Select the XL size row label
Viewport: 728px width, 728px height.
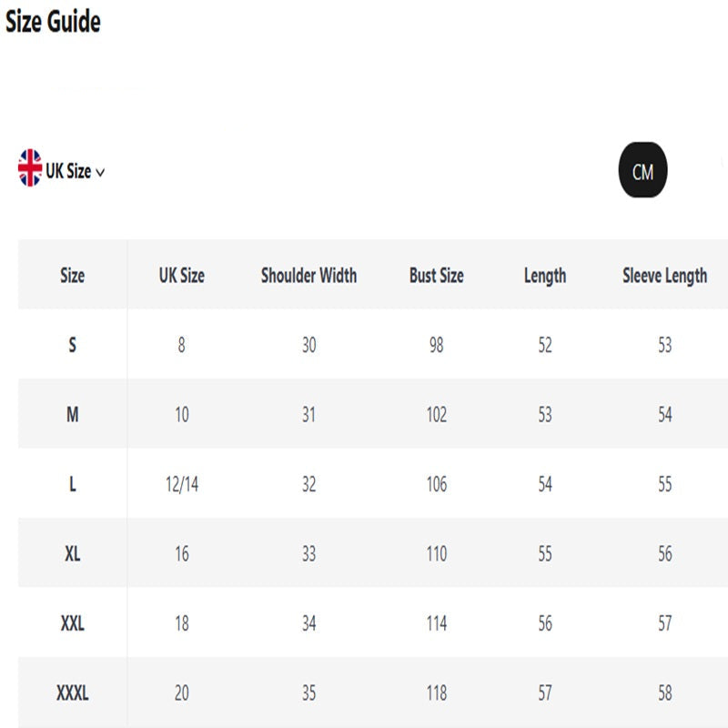pyautogui.click(x=72, y=553)
